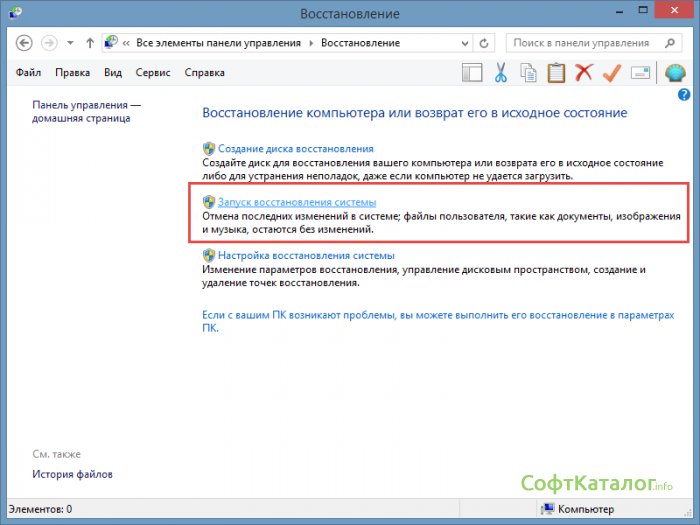Click the blue Help question mark icon
700x525 pixels.
click(685, 95)
